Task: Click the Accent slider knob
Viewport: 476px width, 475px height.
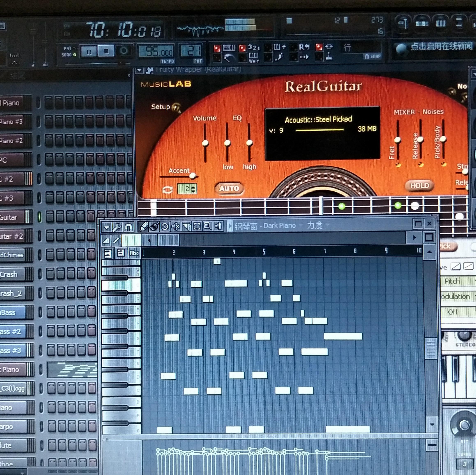Action: 193,176
